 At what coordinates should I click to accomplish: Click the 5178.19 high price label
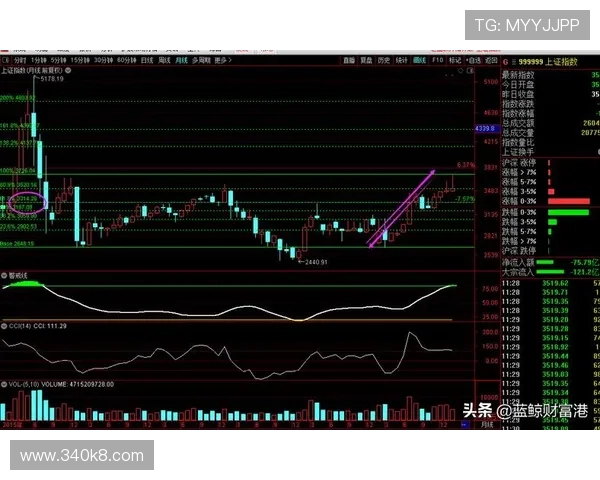pyautogui.click(x=52, y=79)
